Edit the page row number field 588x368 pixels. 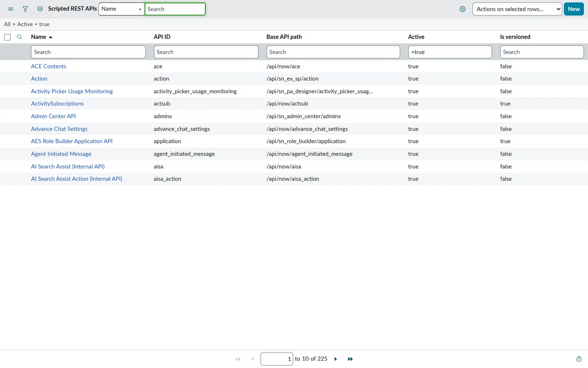pos(277,359)
